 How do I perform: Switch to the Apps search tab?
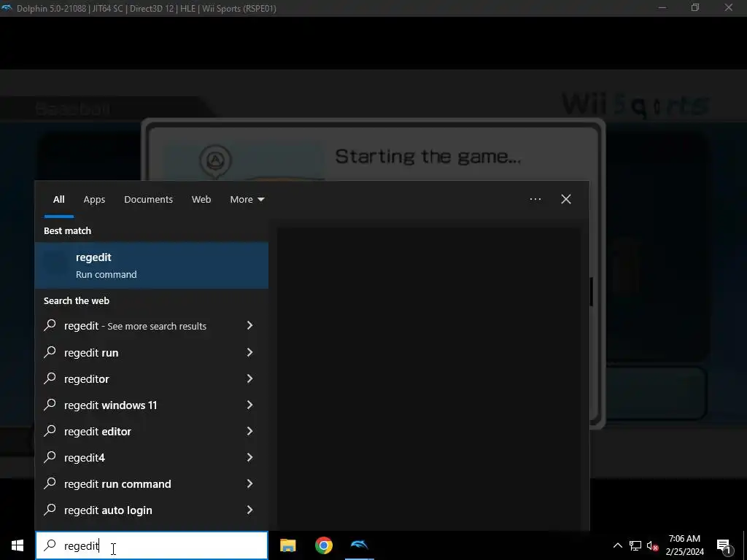[x=94, y=200]
